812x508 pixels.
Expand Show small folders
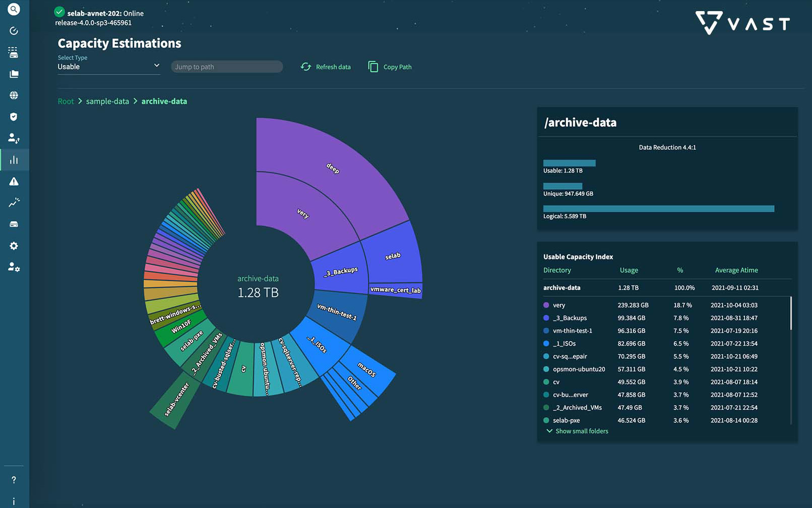(x=577, y=431)
